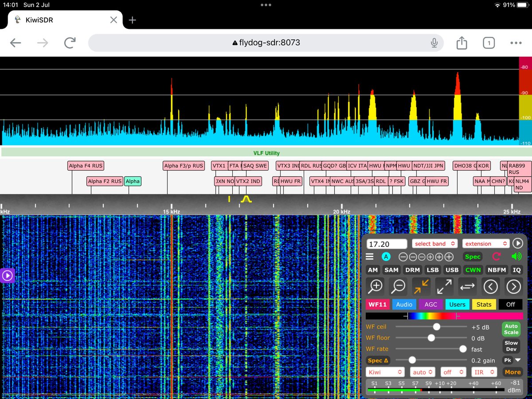Click the outward arrows max-zoom-out icon
The image size is (532, 399).
click(444, 286)
